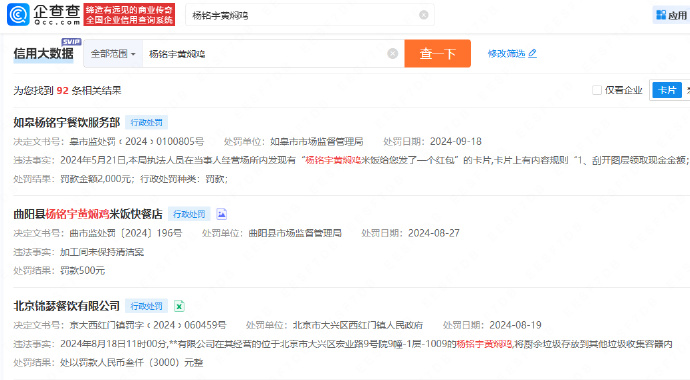The width and height of the screenshot is (690, 380).
Task: Click document number 皋市监处罚〔2024〕0100805号
Action: [x=137, y=142]
